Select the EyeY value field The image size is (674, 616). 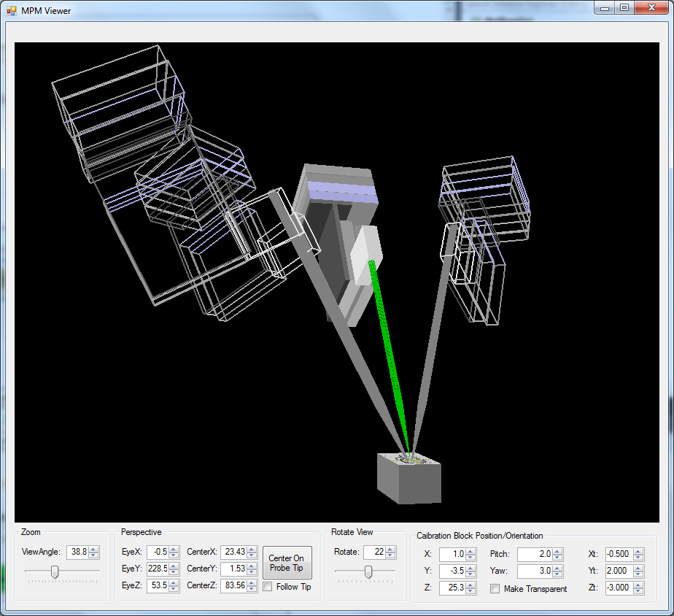coord(158,569)
